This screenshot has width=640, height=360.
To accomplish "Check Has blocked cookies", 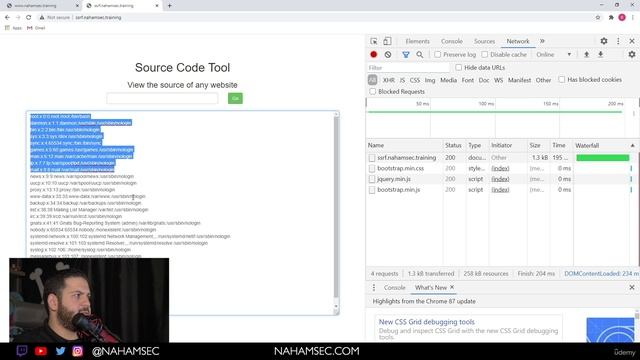I will pos(562,80).
